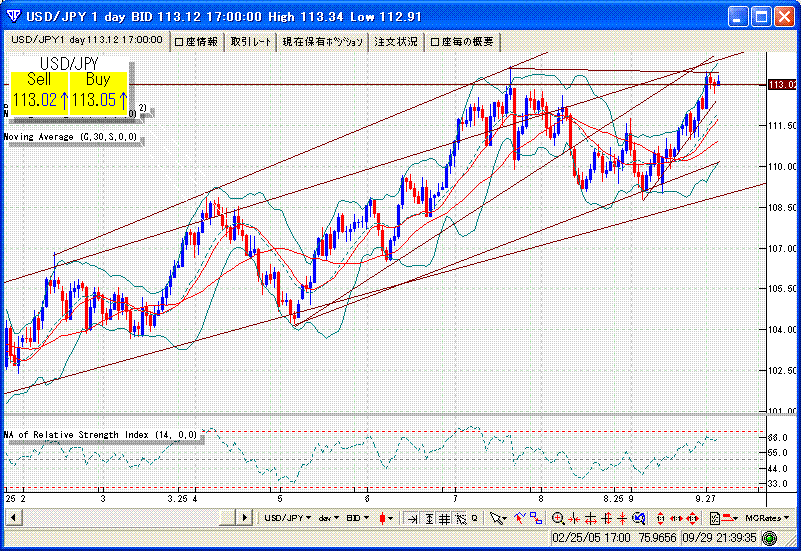Switch to the 口座情報 tab
The width and height of the screenshot is (801, 551).
point(196,41)
